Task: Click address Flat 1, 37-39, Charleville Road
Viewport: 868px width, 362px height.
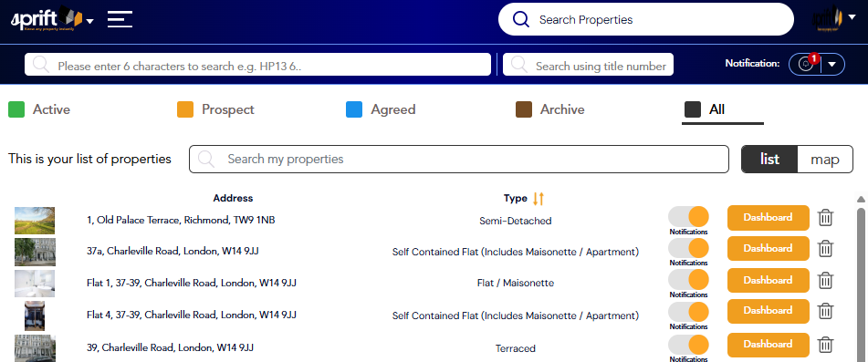Action: 192,283
